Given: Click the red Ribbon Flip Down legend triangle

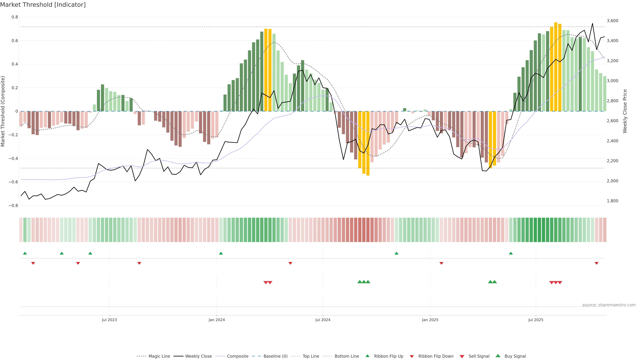Looking at the screenshot, I should (x=412, y=356).
